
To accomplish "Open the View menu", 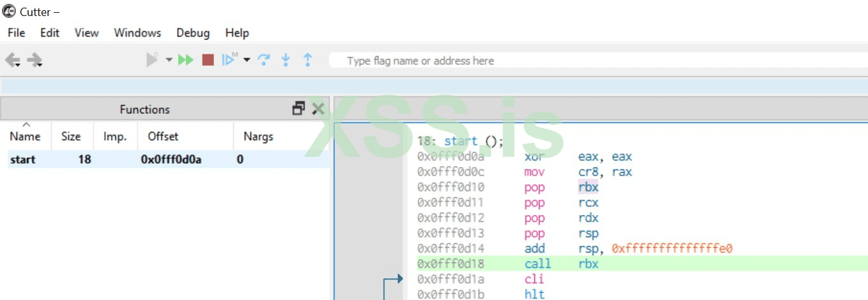I will pyautogui.click(x=87, y=33).
